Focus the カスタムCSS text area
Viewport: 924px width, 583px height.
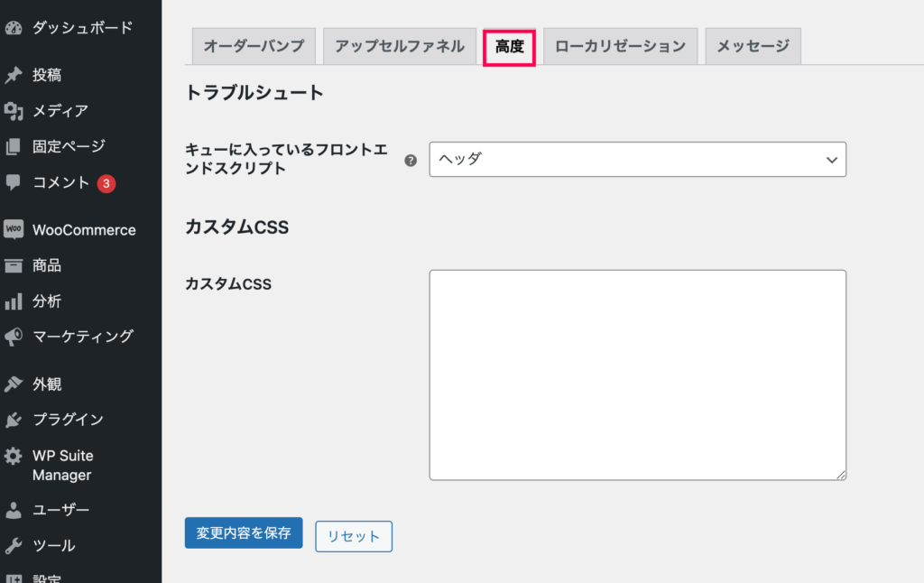pos(638,375)
